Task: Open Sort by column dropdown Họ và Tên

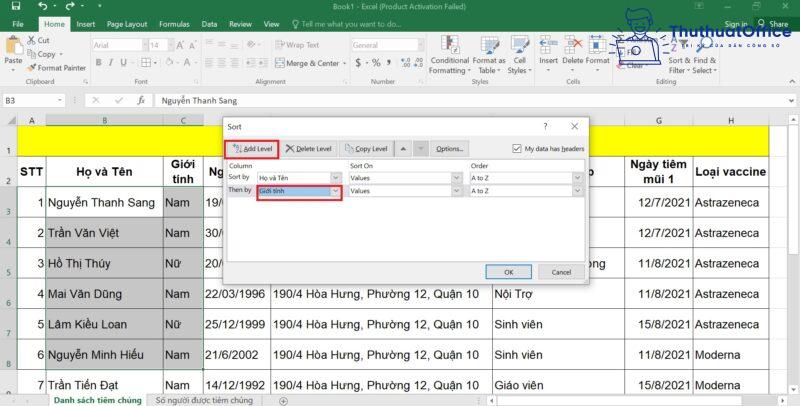Action: tap(336, 177)
